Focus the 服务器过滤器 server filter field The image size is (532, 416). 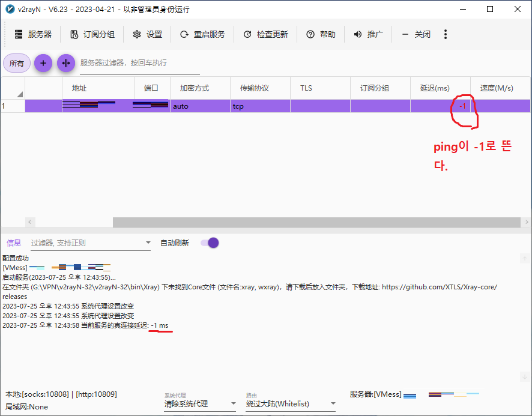coord(140,63)
